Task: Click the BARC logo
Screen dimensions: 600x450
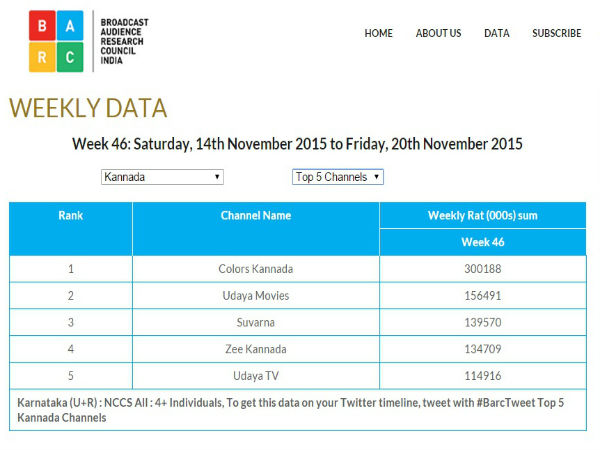Action: pos(55,41)
